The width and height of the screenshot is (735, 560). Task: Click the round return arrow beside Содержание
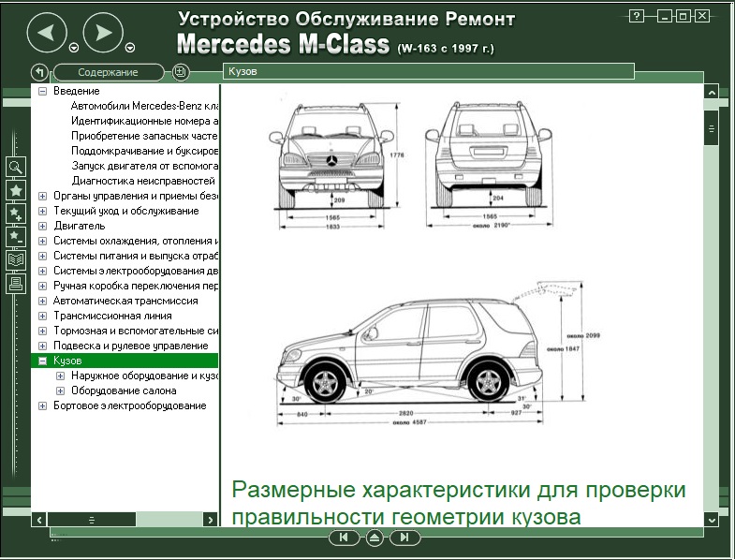pyautogui.click(x=40, y=72)
